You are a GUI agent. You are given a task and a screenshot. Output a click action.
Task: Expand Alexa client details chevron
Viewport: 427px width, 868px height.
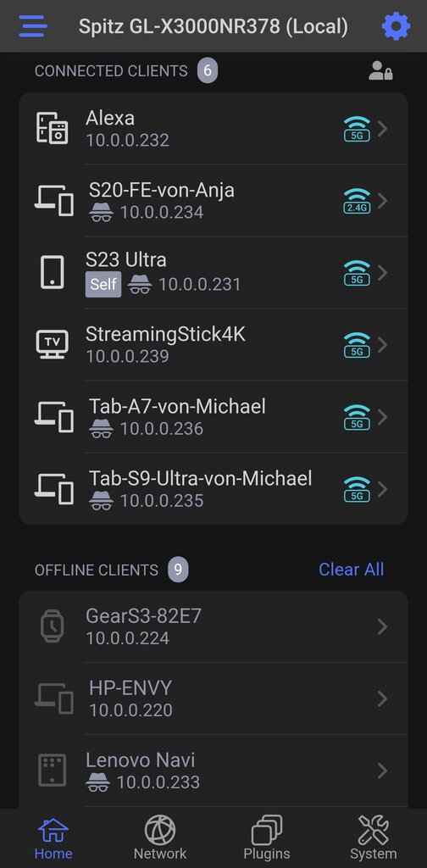click(x=382, y=129)
